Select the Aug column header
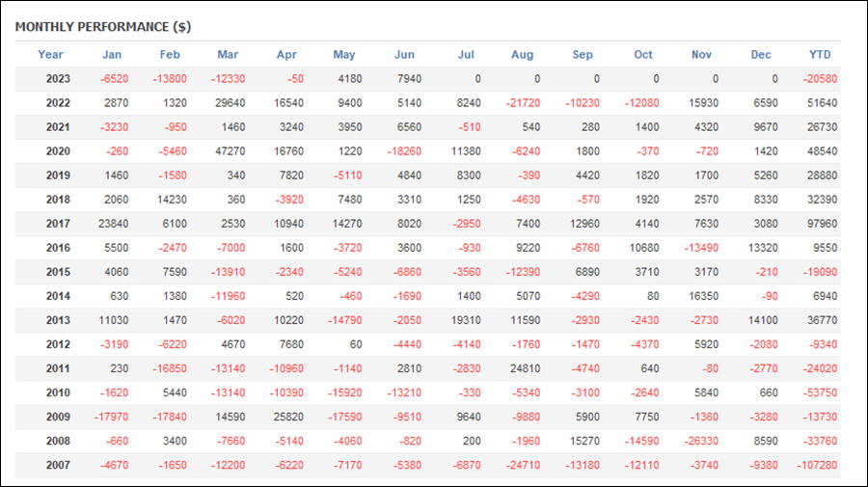Screen dimensions: 868x487 [522, 54]
